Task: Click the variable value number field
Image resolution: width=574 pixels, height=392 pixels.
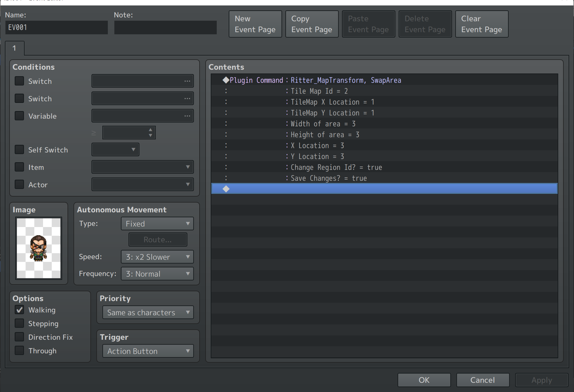Action: 129,133
